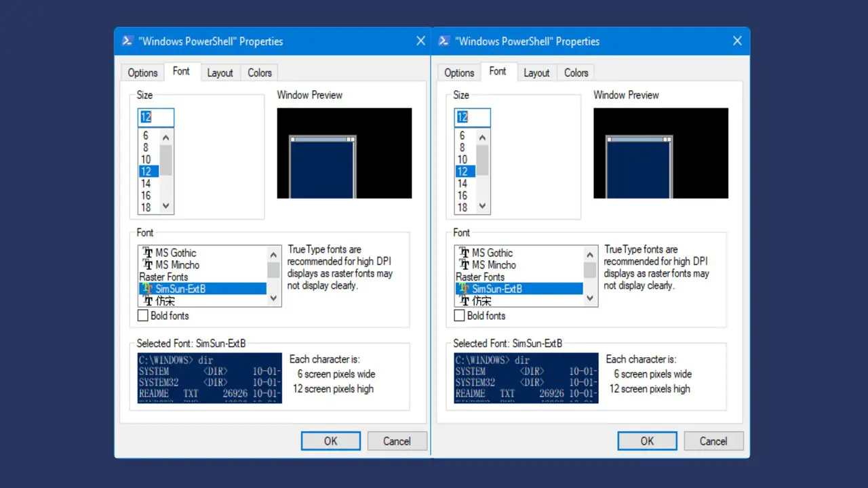The width and height of the screenshot is (868, 488).
Task: Select size 10 in the right window
Action: coord(465,160)
